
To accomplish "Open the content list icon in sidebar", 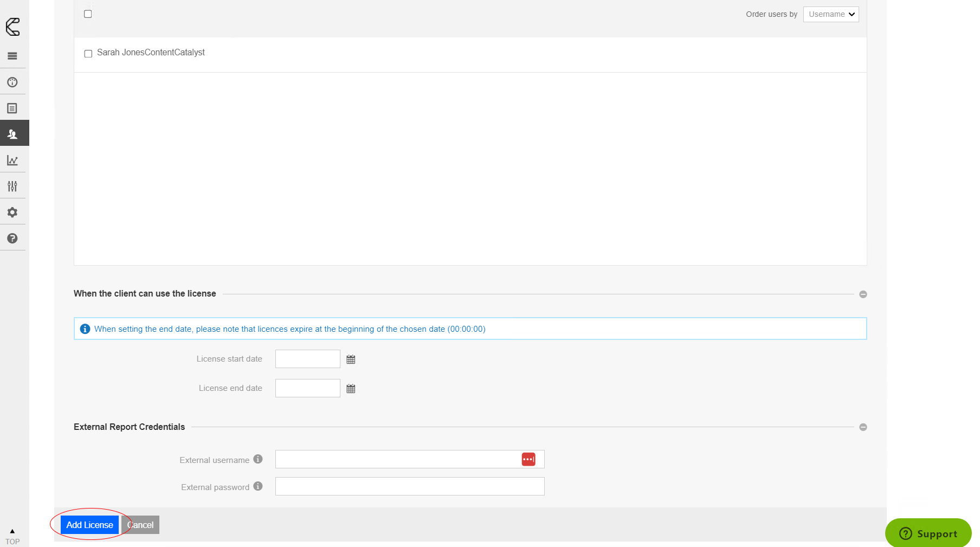I will pyautogui.click(x=12, y=108).
